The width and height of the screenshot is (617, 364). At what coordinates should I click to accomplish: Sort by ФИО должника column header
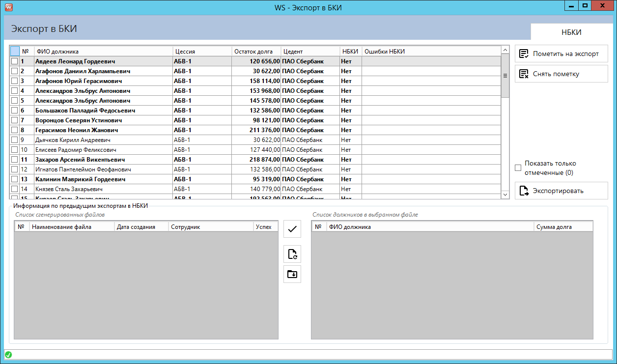[103, 51]
